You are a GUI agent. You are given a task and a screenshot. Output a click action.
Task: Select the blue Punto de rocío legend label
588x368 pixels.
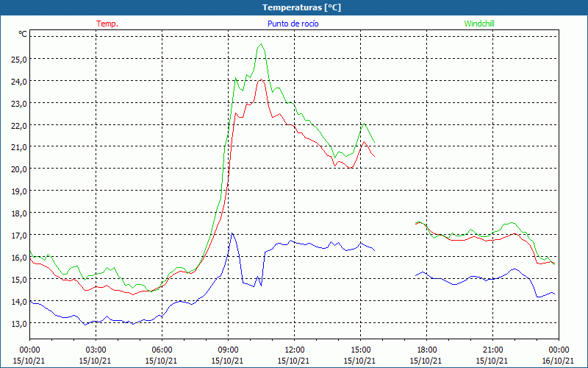[293, 24]
